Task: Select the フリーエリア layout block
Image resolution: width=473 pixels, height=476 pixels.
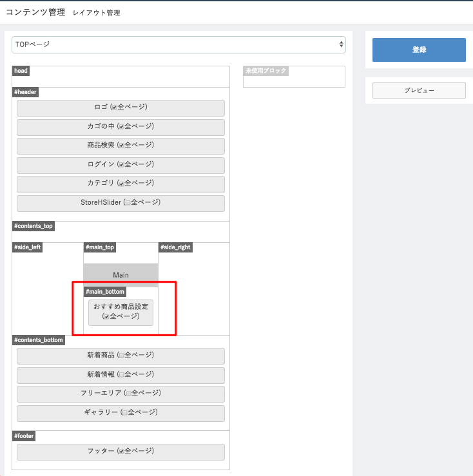Action: coord(121,394)
